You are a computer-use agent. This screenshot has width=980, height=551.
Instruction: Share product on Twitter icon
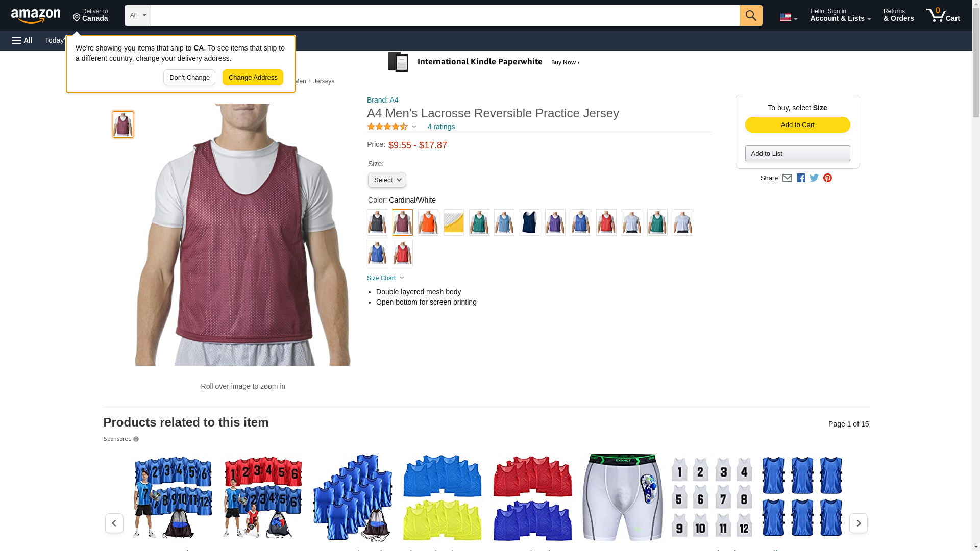(x=814, y=178)
